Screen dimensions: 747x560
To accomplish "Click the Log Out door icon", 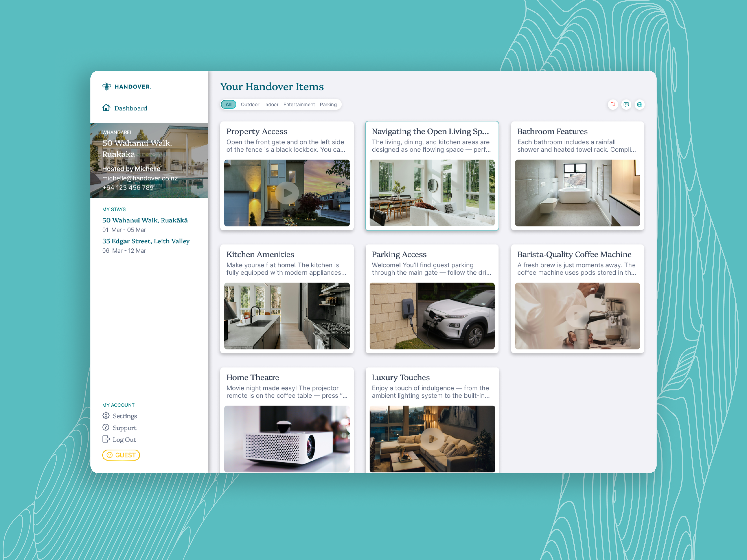I will [106, 439].
